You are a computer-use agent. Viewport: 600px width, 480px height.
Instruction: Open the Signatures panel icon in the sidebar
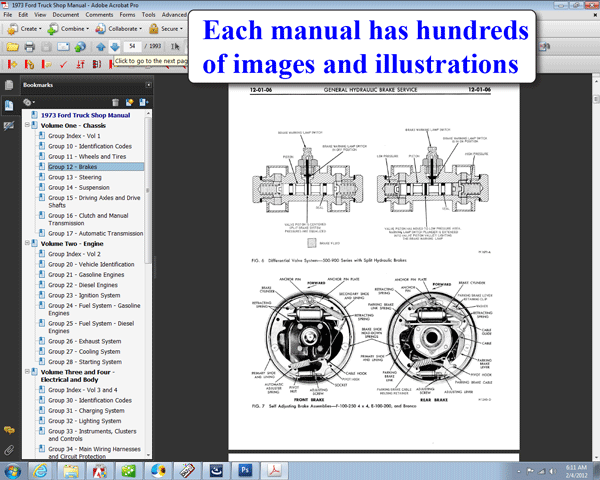tap(9, 126)
